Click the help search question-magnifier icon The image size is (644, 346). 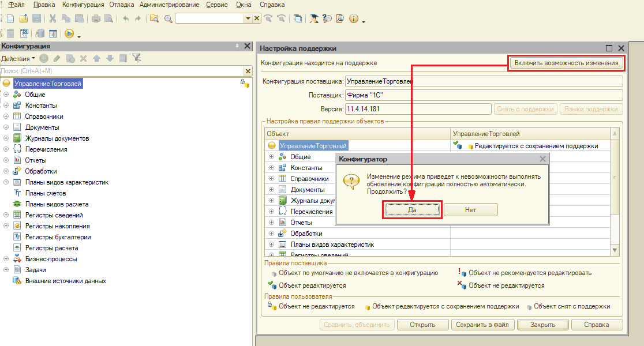[327, 18]
